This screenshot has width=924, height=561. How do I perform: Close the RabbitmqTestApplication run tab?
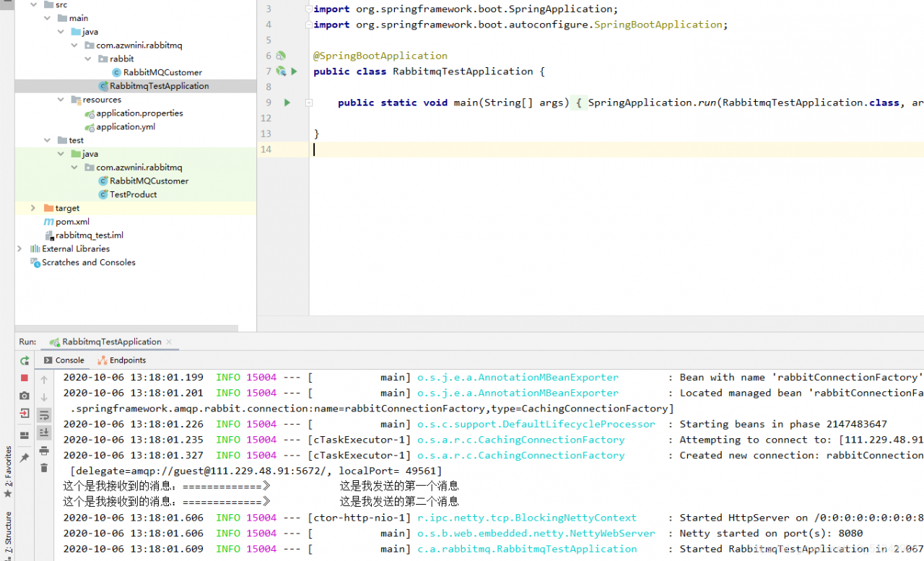(169, 342)
